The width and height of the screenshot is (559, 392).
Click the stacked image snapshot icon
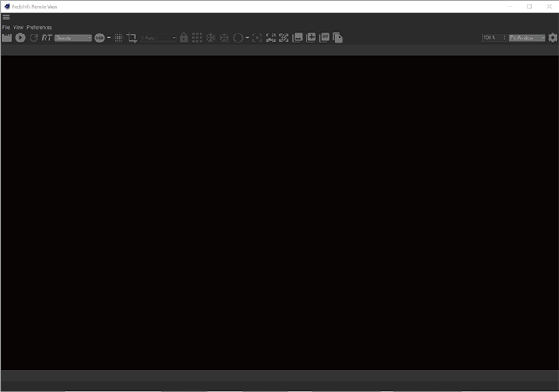297,38
